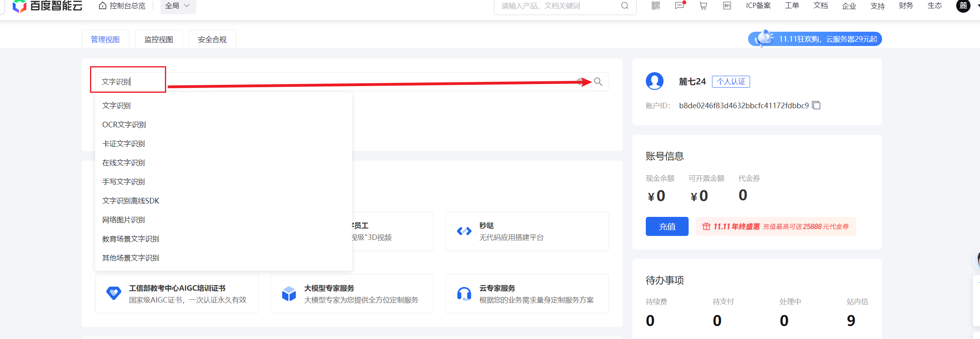
Task: Click the headset icon for 云专家服务
Action: click(x=464, y=294)
